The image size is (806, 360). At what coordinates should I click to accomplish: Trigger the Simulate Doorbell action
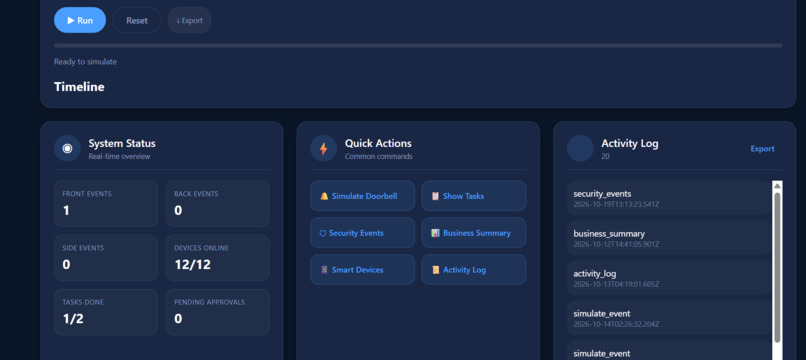362,196
